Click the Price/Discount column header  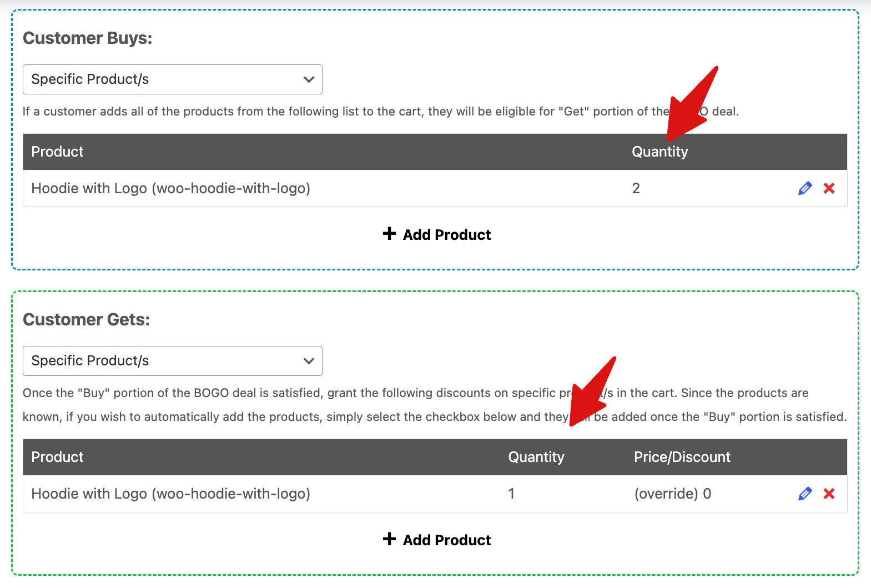coord(682,456)
